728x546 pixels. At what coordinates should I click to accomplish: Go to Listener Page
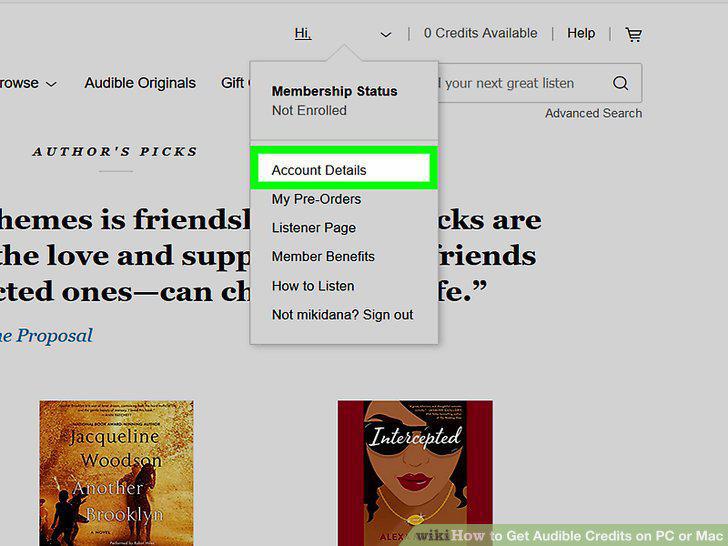coord(314,228)
